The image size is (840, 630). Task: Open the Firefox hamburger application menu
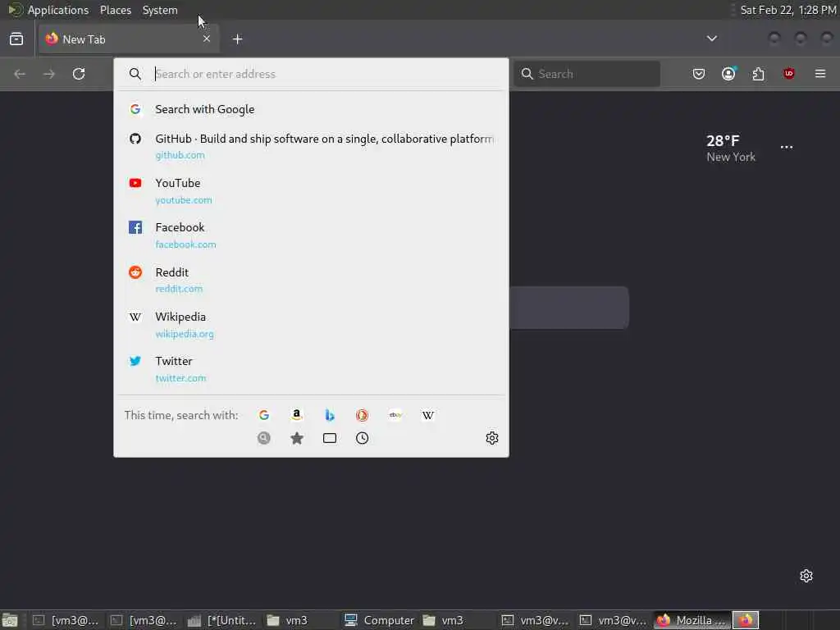pos(820,74)
